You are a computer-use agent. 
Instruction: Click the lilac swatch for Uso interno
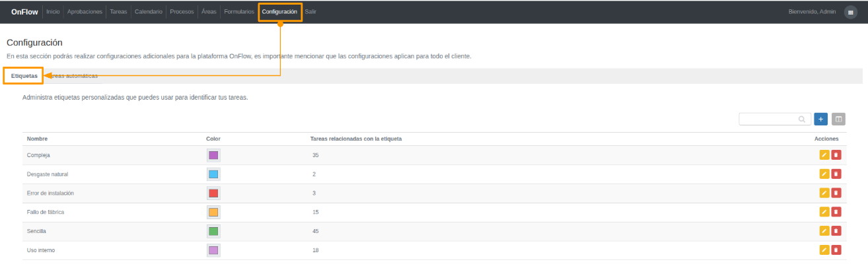[x=213, y=250]
